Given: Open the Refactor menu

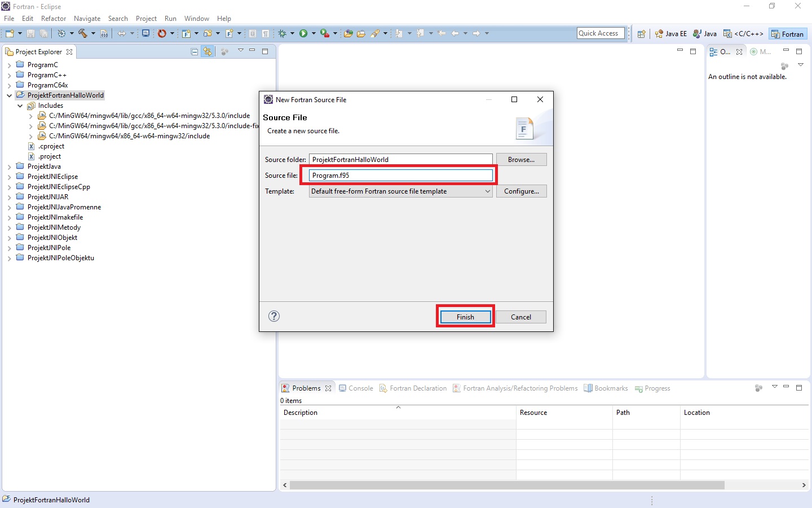Looking at the screenshot, I should point(54,19).
